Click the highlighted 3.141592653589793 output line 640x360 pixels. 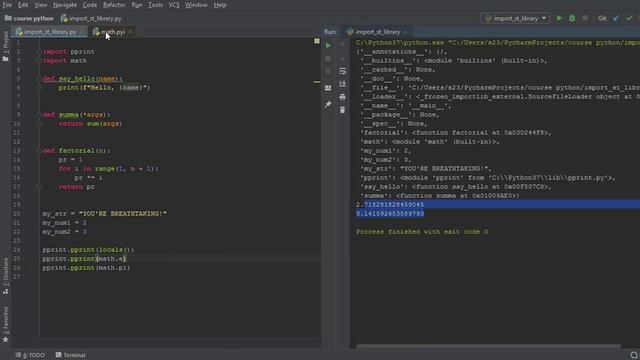point(390,213)
